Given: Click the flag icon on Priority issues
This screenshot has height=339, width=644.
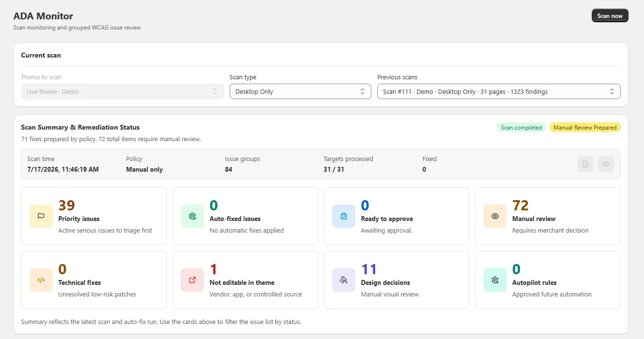Looking at the screenshot, I should tap(41, 216).
